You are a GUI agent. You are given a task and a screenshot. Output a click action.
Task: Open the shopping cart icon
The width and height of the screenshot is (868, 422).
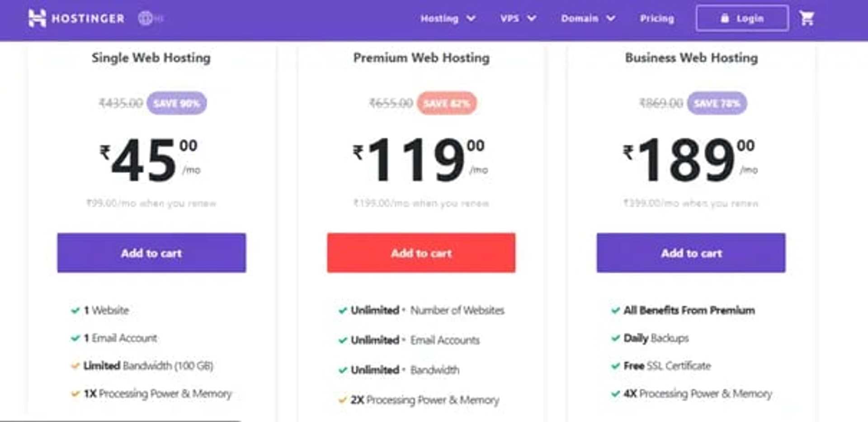pyautogui.click(x=807, y=18)
